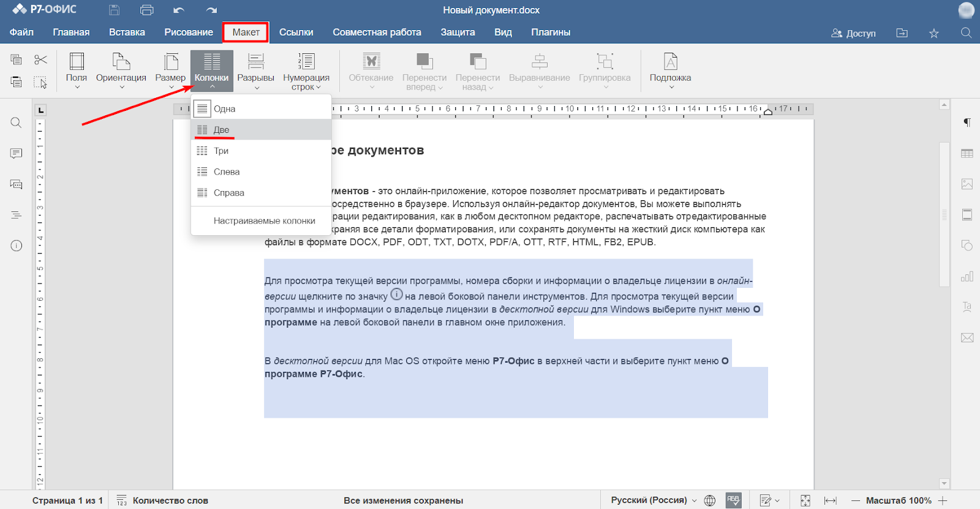This screenshot has width=980, height=509.
Task: Switch to the Плагины tab
Action: click(x=551, y=32)
